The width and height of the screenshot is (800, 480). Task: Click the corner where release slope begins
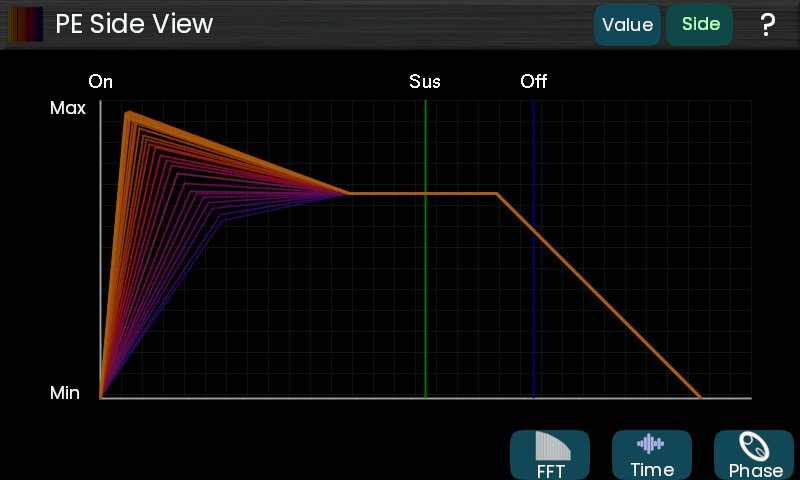497,193
